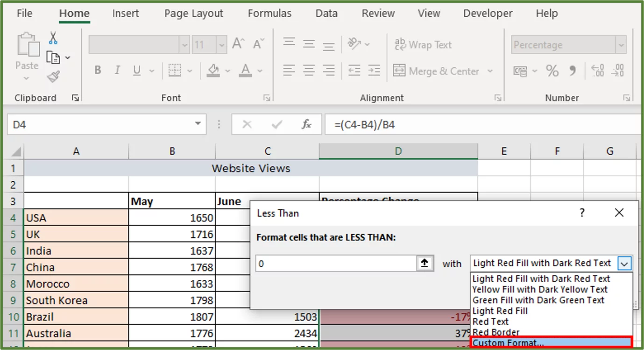This screenshot has height=350, width=644.
Task: Click the Copy icon
Action: click(54, 56)
